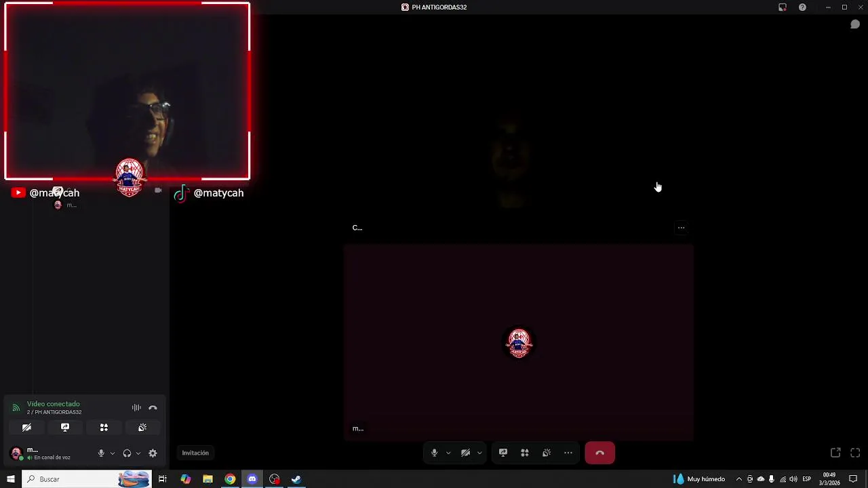Click the Invitación button
868x488 pixels.
coord(195,453)
